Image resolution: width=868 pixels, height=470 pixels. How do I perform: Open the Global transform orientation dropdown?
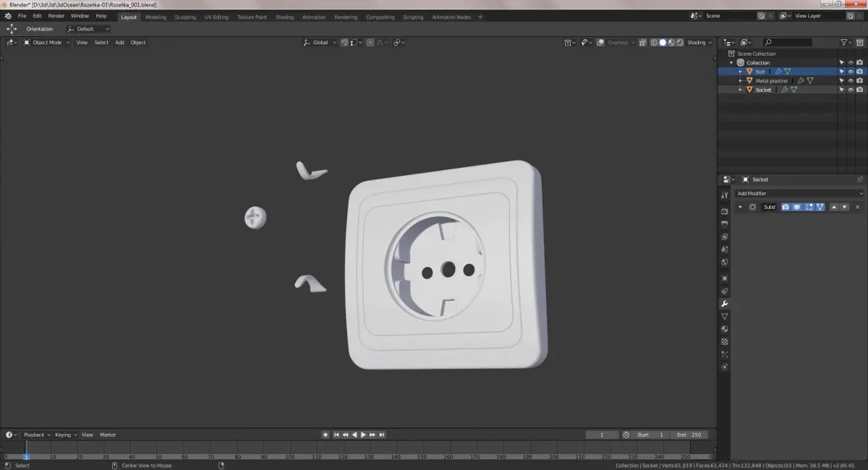[x=320, y=43]
